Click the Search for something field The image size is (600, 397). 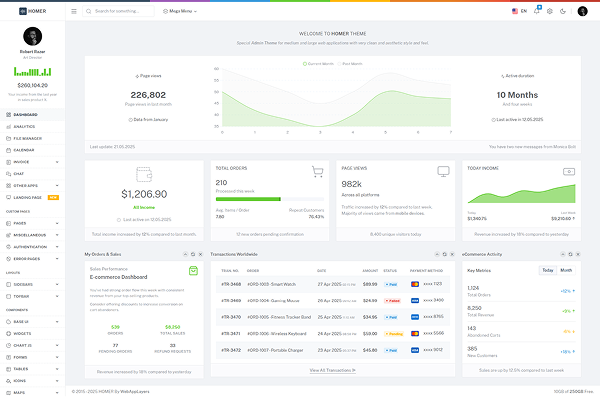118,11
